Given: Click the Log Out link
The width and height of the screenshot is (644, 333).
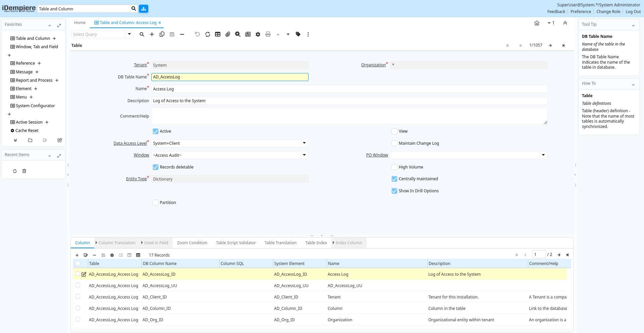Looking at the screenshot, I should point(633,12).
